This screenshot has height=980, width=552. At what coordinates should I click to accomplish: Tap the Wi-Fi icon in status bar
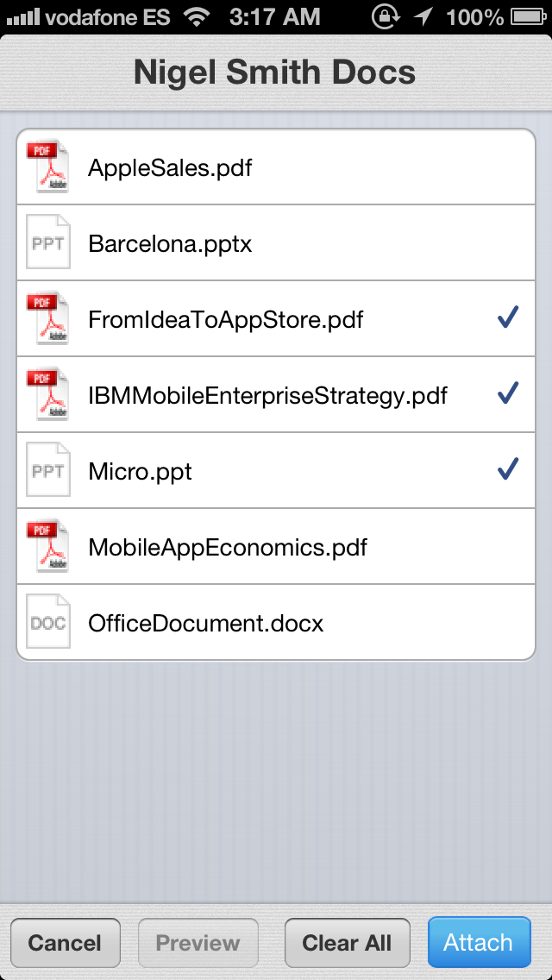(198, 16)
